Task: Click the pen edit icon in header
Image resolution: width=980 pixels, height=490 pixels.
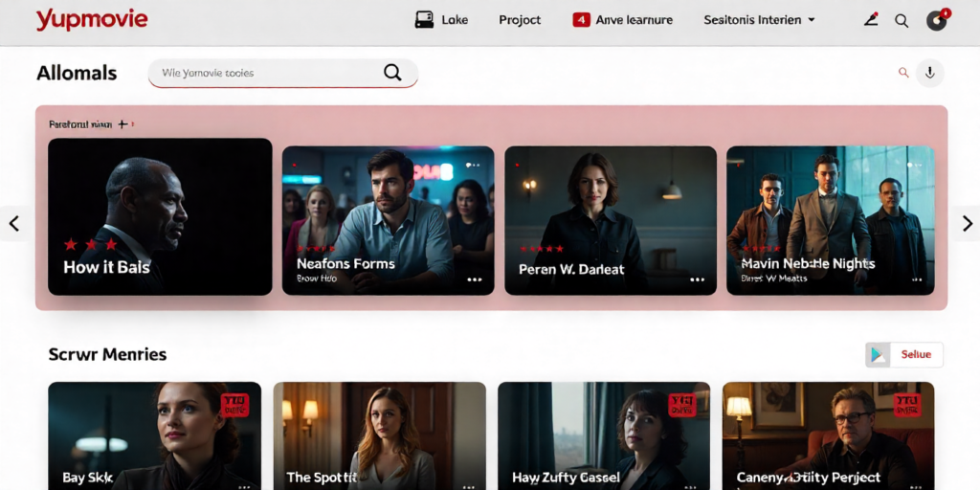Action: pos(871,20)
